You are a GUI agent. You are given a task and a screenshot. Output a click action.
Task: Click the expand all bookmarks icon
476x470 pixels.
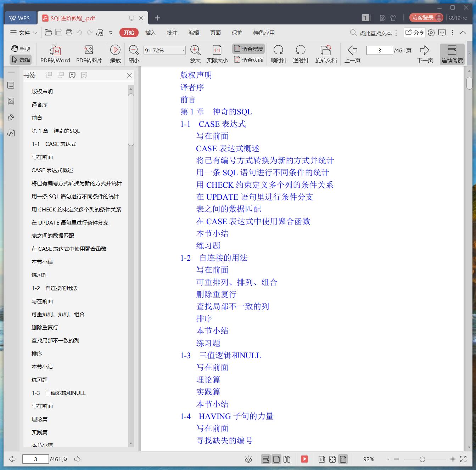tap(49, 75)
